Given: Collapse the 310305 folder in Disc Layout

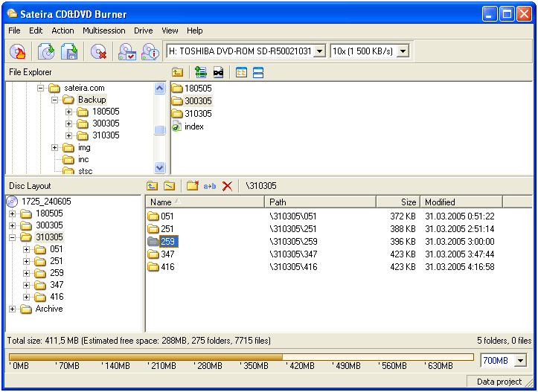Looking at the screenshot, I should click(13, 237).
